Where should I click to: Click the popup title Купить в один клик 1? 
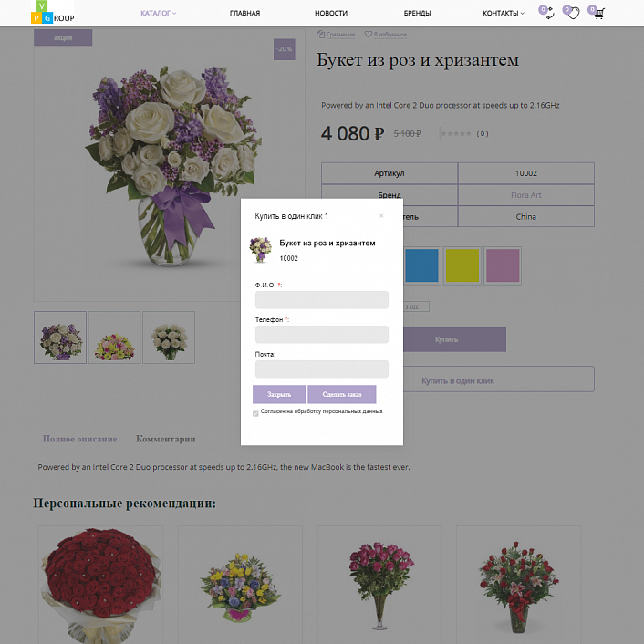[291, 216]
